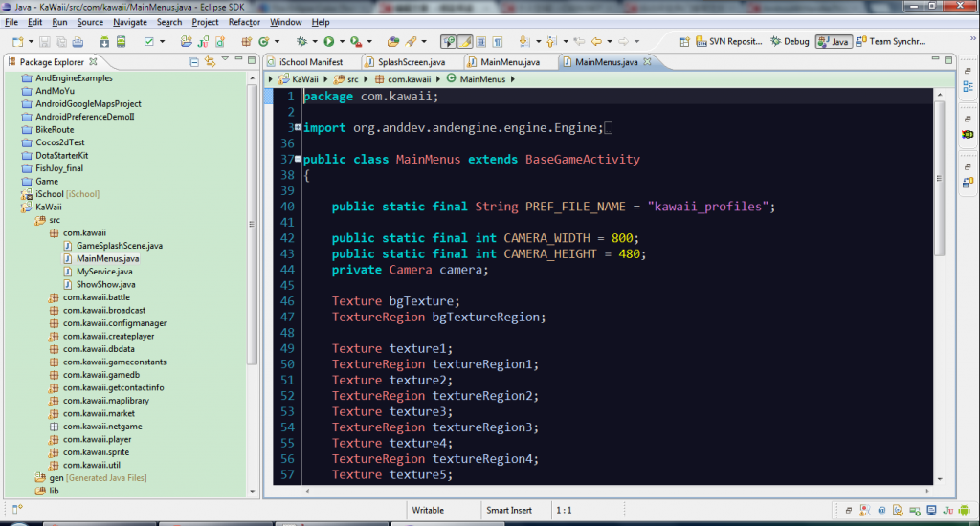Toggle Link with Editor in Package Explorer
The width and height of the screenshot is (980, 526).
(209, 62)
